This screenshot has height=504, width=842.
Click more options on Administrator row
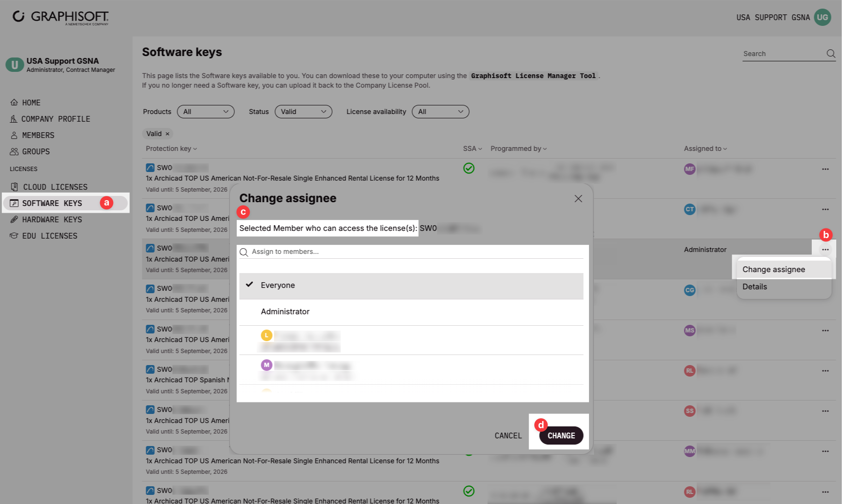tap(825, 250)
